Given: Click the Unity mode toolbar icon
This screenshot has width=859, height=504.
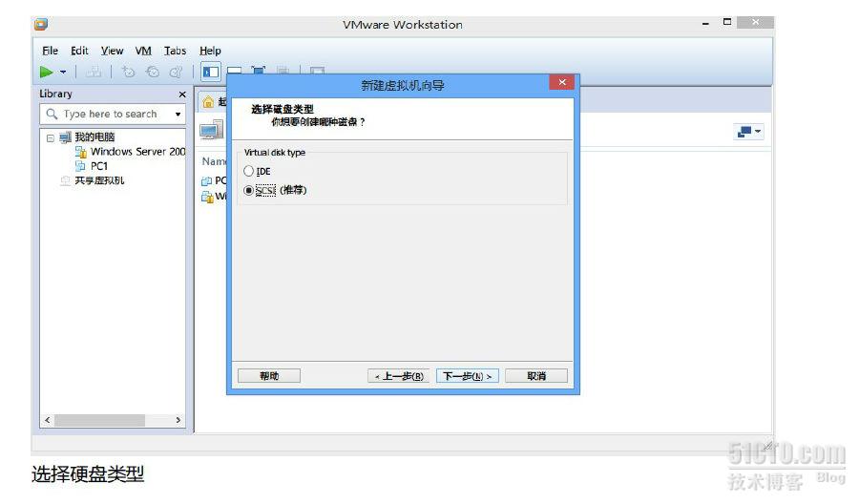Looking at the screenshot, I should coord(283,70).
